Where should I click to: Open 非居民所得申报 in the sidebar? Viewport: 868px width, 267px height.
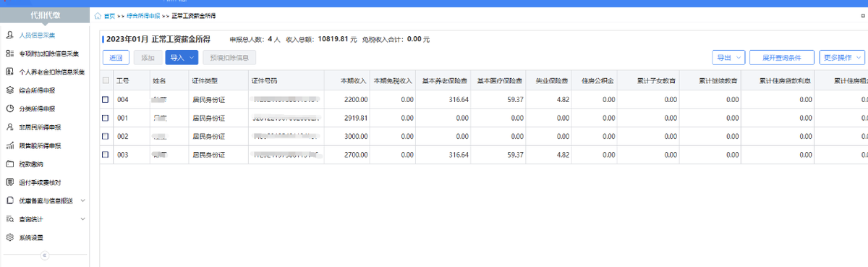pyautogui.click(x=41, y=127)
